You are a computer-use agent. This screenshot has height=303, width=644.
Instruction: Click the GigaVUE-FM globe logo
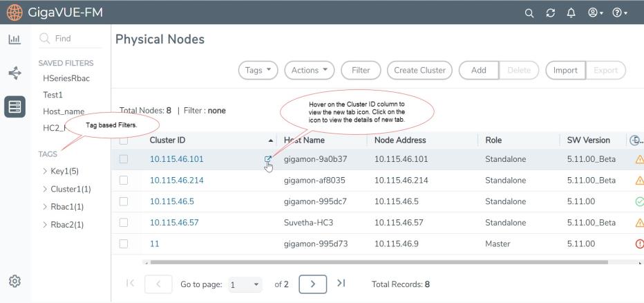[x=15, y=12]
